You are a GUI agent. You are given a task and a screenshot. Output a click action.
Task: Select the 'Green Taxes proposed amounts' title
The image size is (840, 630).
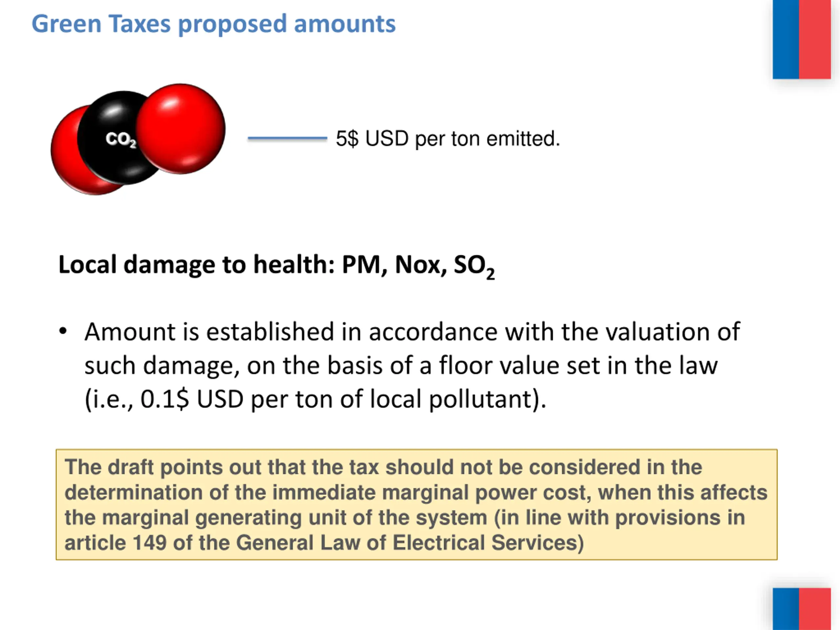click(x=213, y=24)
